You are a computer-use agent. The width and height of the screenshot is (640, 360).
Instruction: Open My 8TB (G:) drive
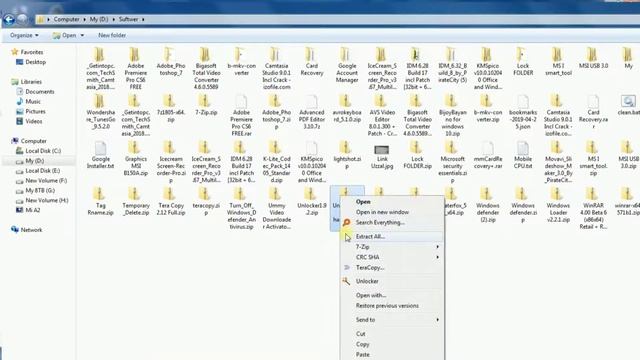coord(40,190)
